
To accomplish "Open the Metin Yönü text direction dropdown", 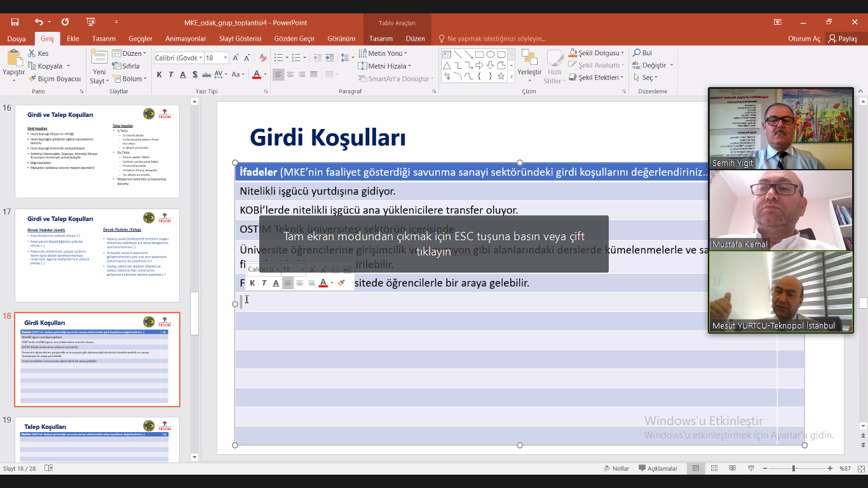I will point(383,53).
